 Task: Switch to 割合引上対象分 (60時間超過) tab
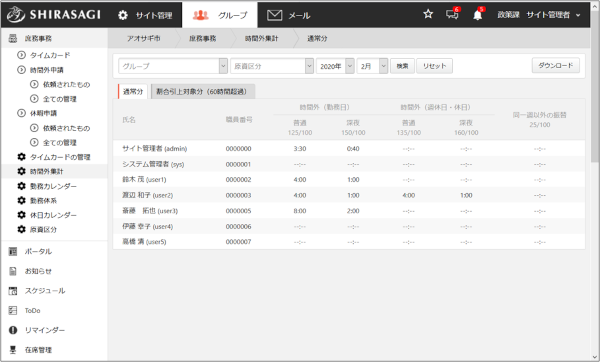pos(202,91)
